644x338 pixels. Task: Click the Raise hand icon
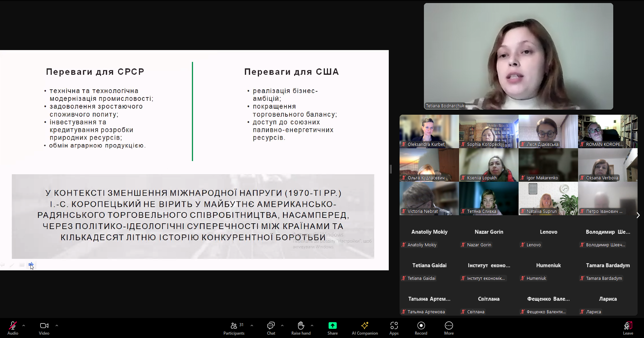point(301,325)
